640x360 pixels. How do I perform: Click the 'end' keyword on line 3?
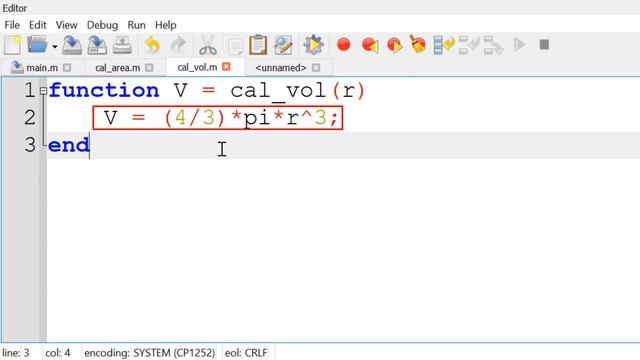coord(69,145)
